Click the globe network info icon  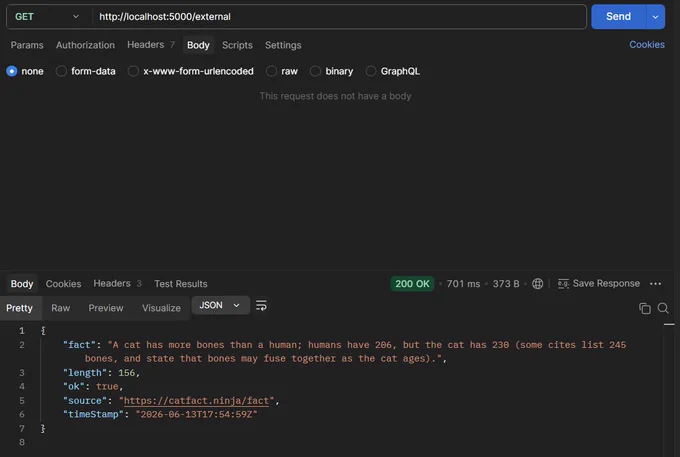[x=537, y=284]
